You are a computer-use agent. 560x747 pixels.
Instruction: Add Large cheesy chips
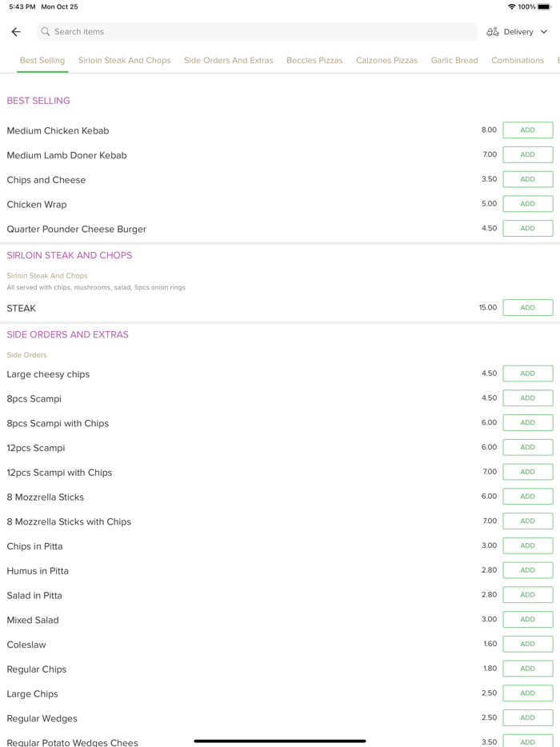point(527,373)
